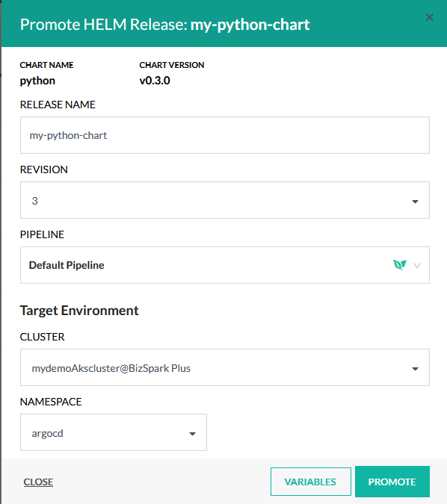Click the my-python-chart dialog title
Screen dimensions: 447x504
coord(250,25)
